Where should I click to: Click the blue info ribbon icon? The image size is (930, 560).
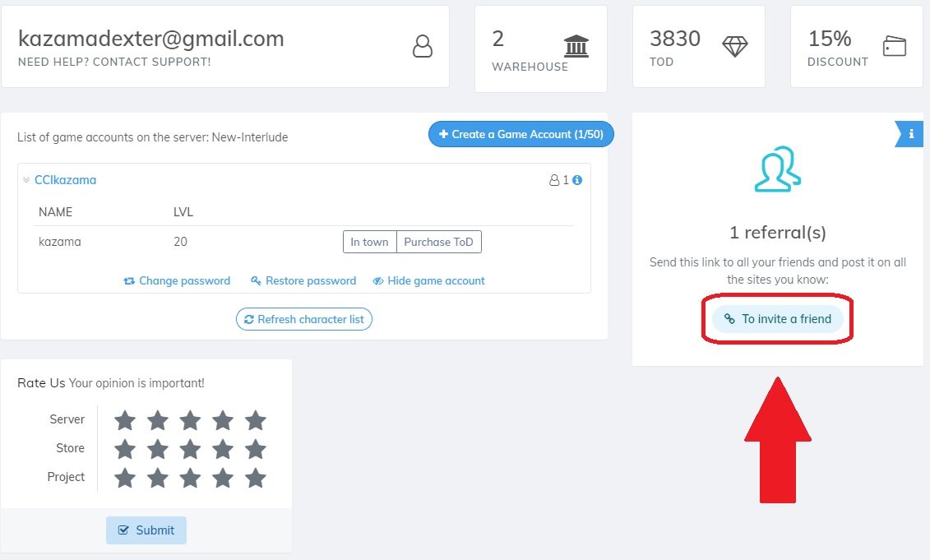[910, 134]
